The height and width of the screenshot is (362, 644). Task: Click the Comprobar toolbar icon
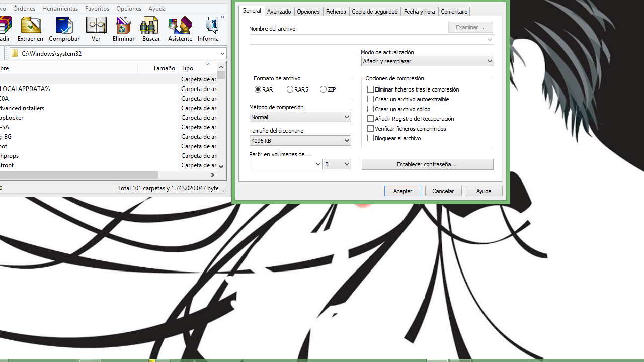64,29
